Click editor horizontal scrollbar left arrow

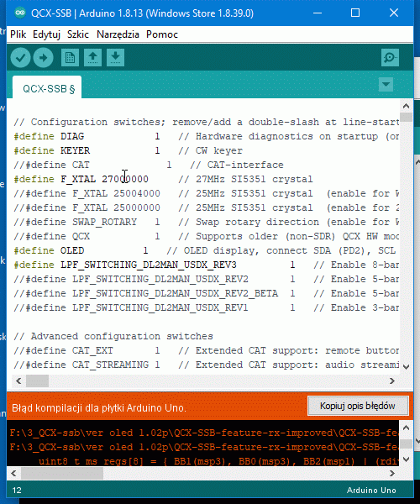click(18, 381)
